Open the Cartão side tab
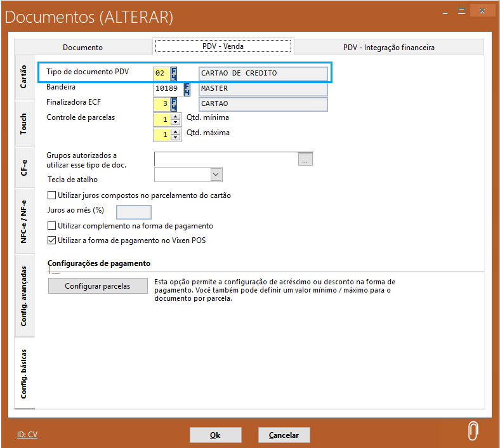Viewport: 500px width, 448px height. click(x=24, y=77)
